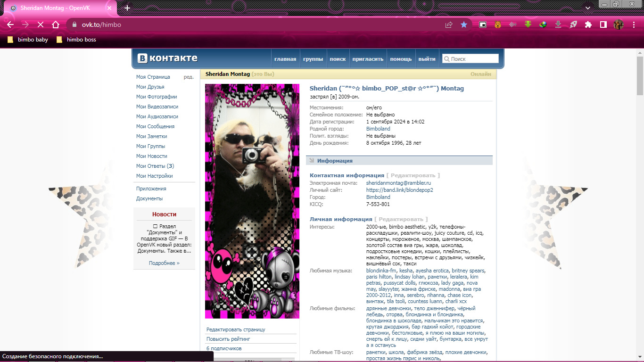Image resolution: width=644 pixels, height=362 pixels.
Task: Go to Мои Видеозаписи
Action: pos(157,107)
